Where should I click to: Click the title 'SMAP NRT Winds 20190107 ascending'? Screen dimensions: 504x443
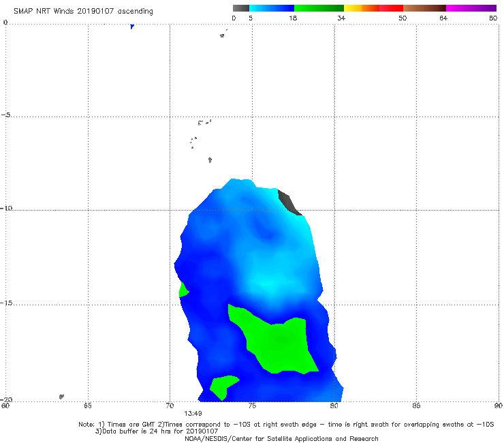pyautogui.click(x=83, y=12)
